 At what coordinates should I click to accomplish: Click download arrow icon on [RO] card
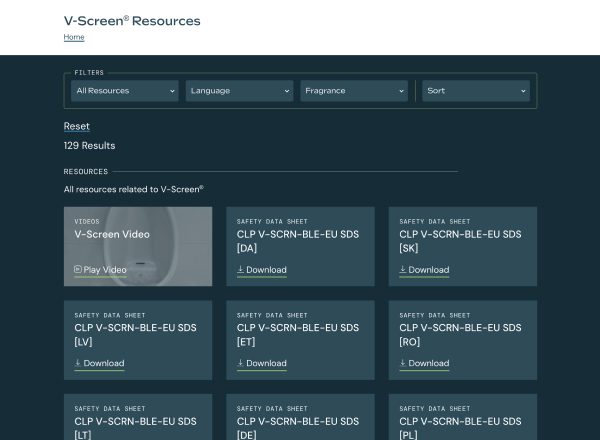[x=403, y=363]
